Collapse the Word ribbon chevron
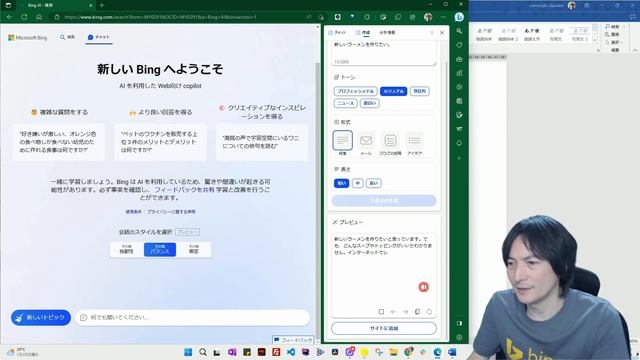 click(635, 50)
